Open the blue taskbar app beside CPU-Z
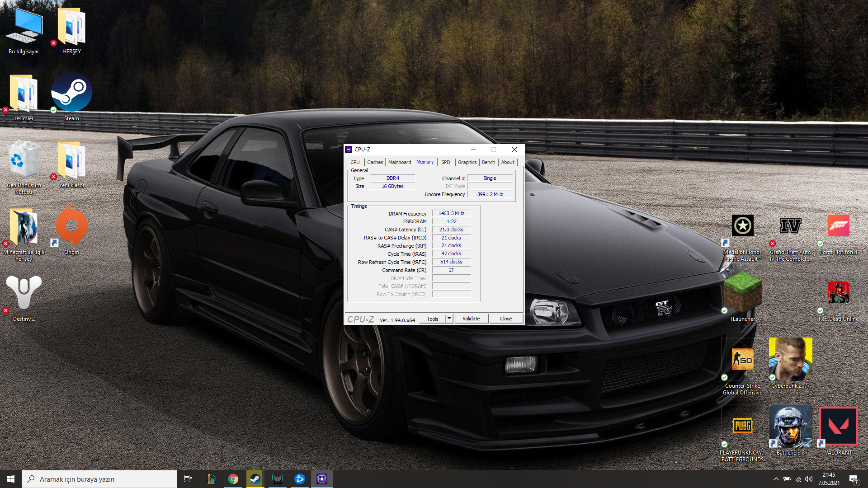Screen dimensions: 868x488 [299, 479]
